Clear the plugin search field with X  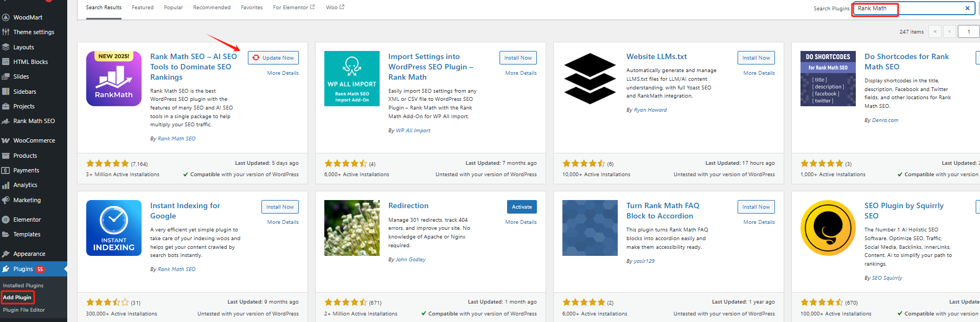point(967,8)
